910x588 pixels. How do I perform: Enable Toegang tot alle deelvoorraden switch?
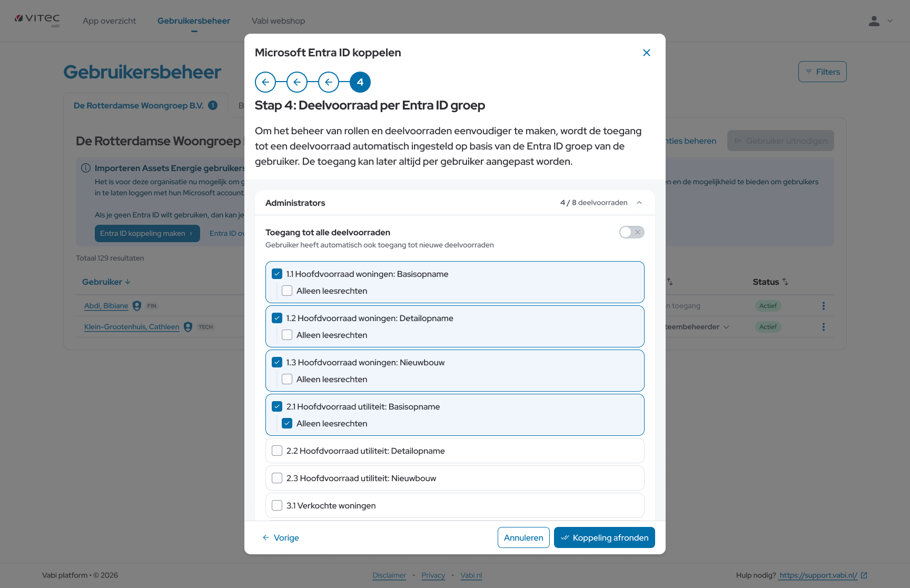coord(631,232)
